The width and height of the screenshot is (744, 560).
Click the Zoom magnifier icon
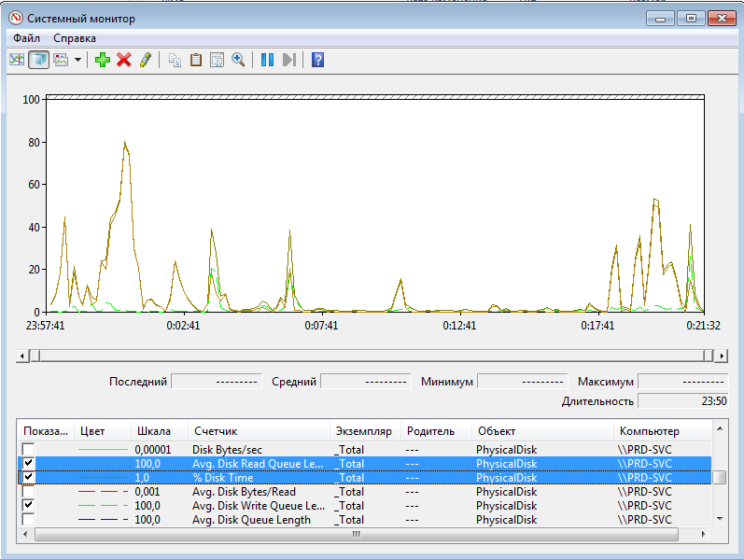238,60
